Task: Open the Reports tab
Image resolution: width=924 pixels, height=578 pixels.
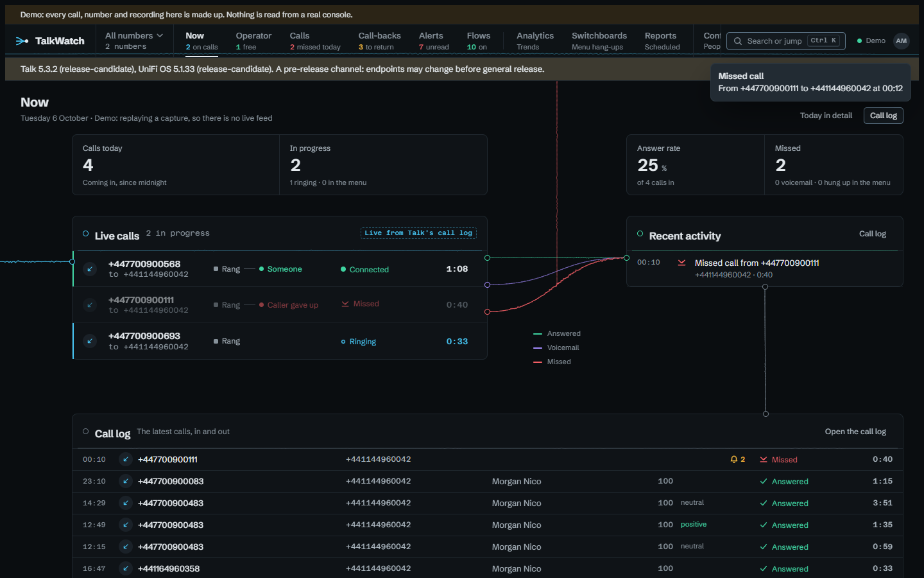Action: 662,40
